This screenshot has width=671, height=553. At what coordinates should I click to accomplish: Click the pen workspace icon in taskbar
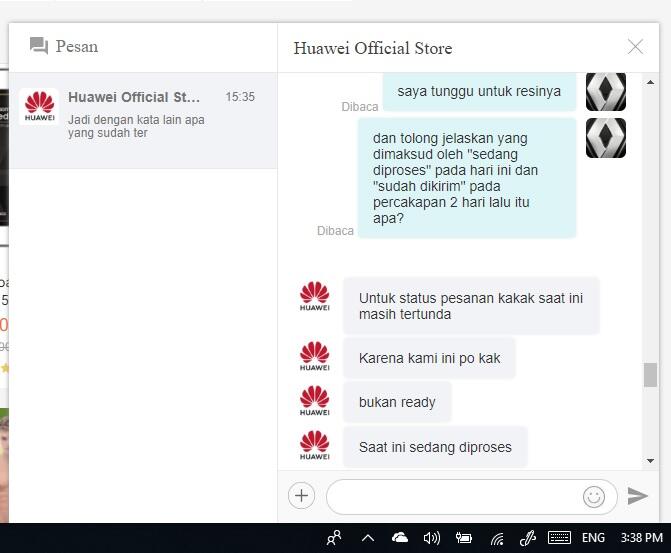click(528, 538)
